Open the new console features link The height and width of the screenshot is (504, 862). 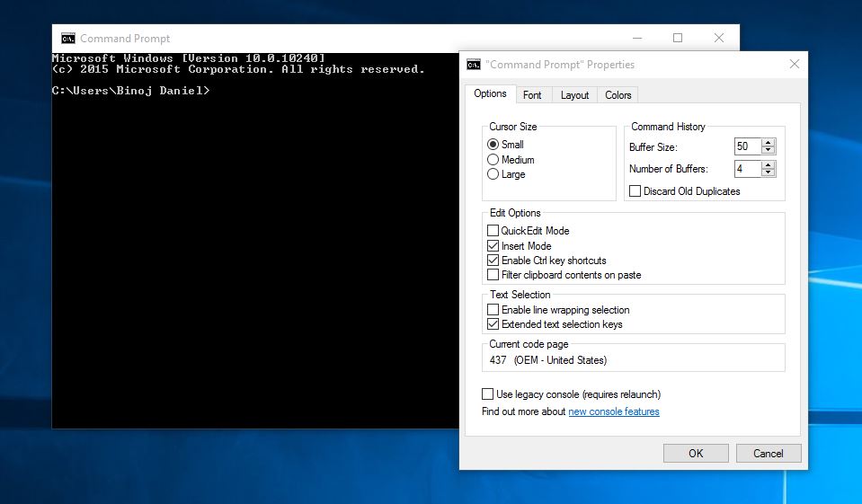[x=614, y=411]
